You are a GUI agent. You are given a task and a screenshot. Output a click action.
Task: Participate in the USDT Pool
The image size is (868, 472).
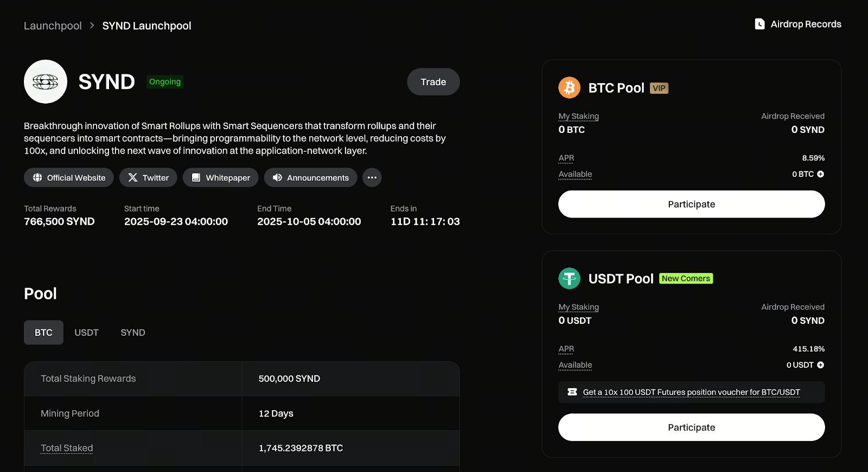[x=691, y=428]
